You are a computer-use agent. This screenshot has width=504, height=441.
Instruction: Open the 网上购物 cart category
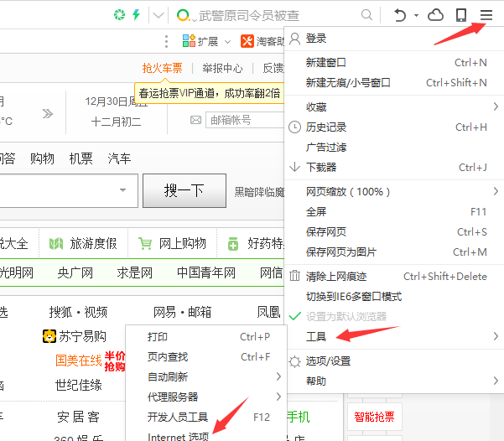pos(172,244)
